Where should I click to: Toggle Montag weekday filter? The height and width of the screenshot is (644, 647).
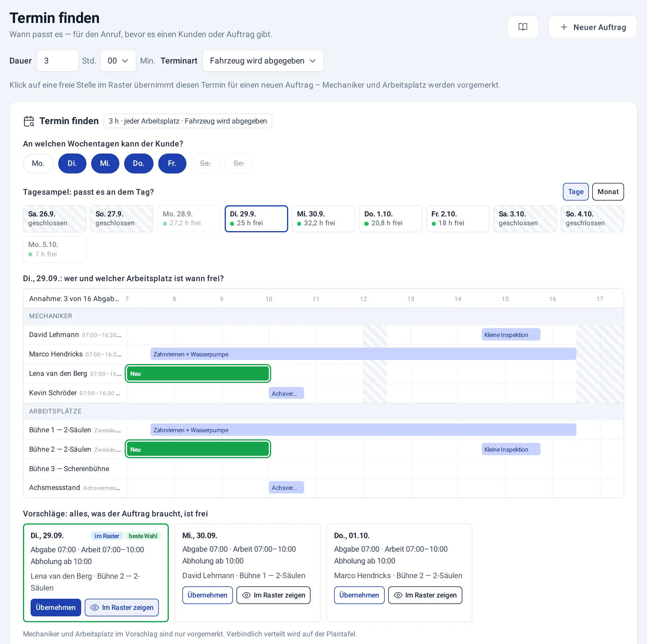click(x=38, y=163)
